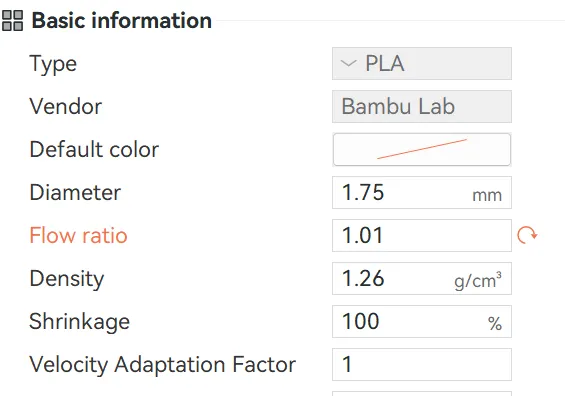Select the Vendor field showing Bambu Lab
Screen dimensions: 565x396
[422, 107]
